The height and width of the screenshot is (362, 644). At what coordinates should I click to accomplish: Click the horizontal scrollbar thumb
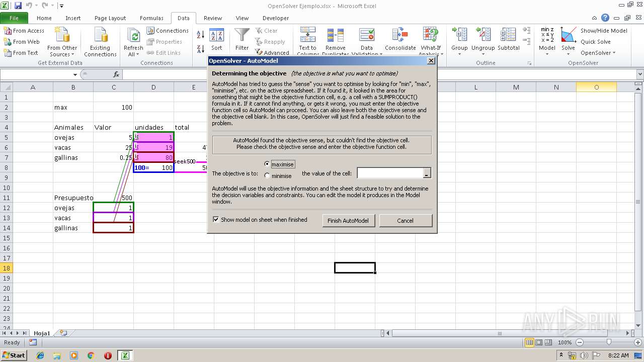pyautogui.click(x=500, y=333)
